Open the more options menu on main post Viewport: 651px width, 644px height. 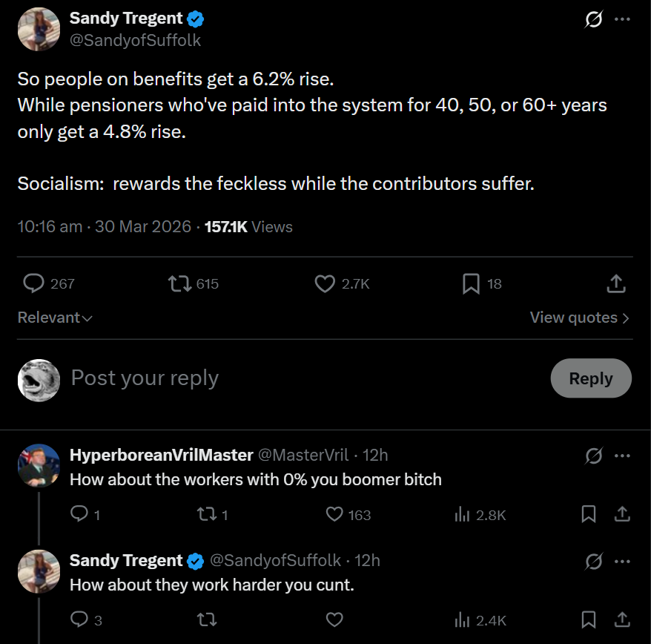tap(622, 19)
